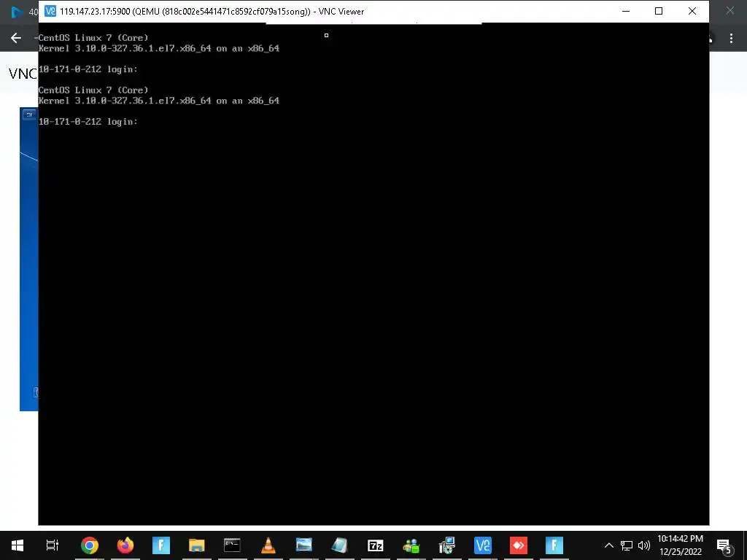The width and height of the screenshot is (747, 560).
Task: Open VLC media player from the taskbar
Action: click(x=268, y=545)
